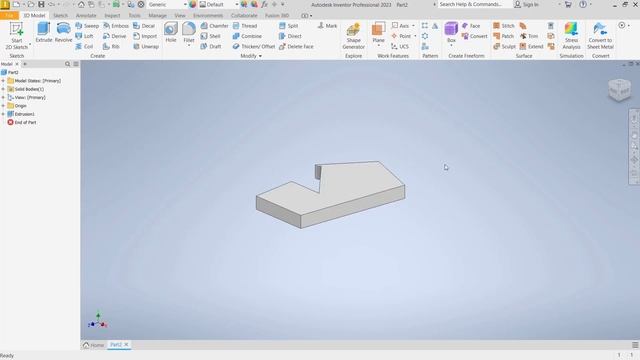Select the Trim surface tool
This screenshot has height=360, width=640.
pyautogui.click(x=529, y=36)
